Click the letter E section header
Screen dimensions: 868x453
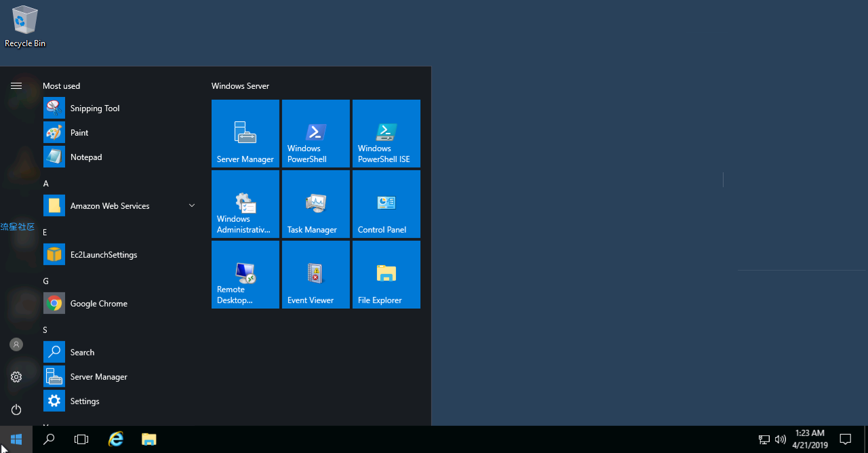click(45, 233)
